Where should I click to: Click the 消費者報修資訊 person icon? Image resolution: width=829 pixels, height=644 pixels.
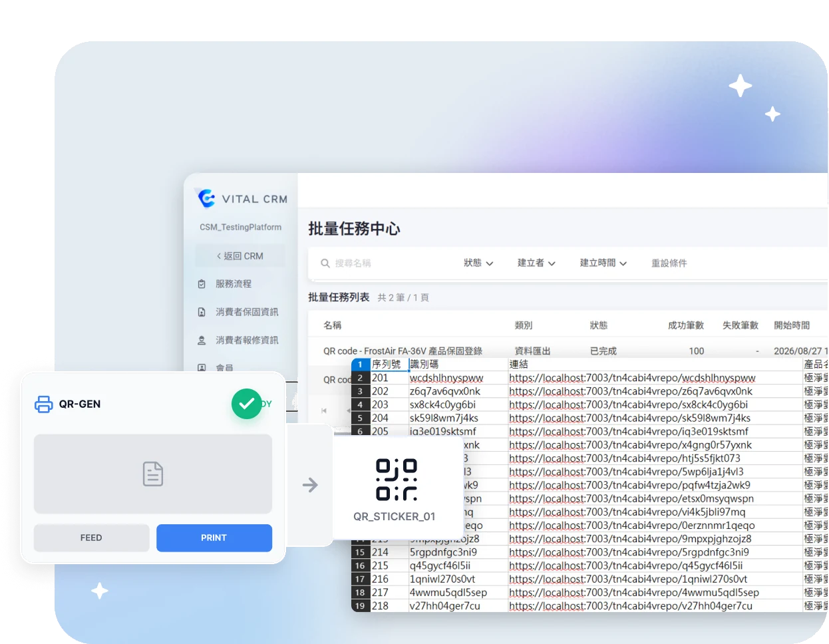pyautogui.click(x=202, y=340)
